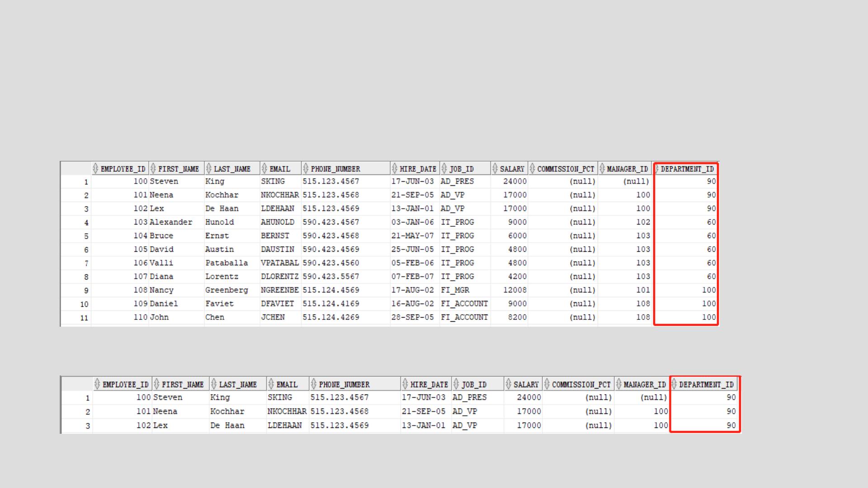Click sort icon beside MANAGER_ID in three-row table
Screen dimensions: 868x488
pos(618,384)
